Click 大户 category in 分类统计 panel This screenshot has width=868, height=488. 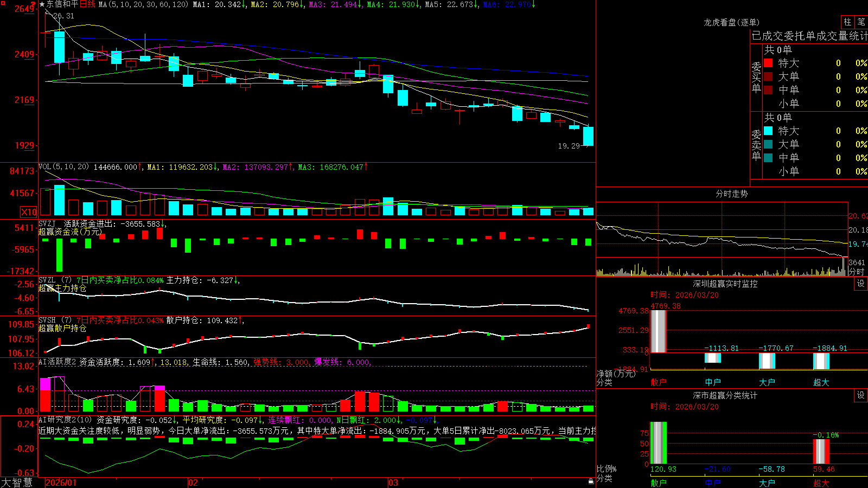(x=767, y=483)
